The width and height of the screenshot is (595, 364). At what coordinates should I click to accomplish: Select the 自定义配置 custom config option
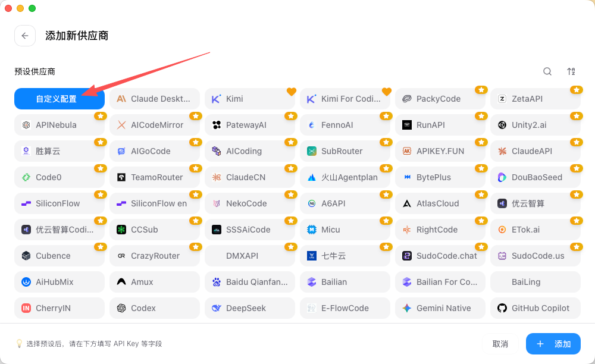point(59,99)
